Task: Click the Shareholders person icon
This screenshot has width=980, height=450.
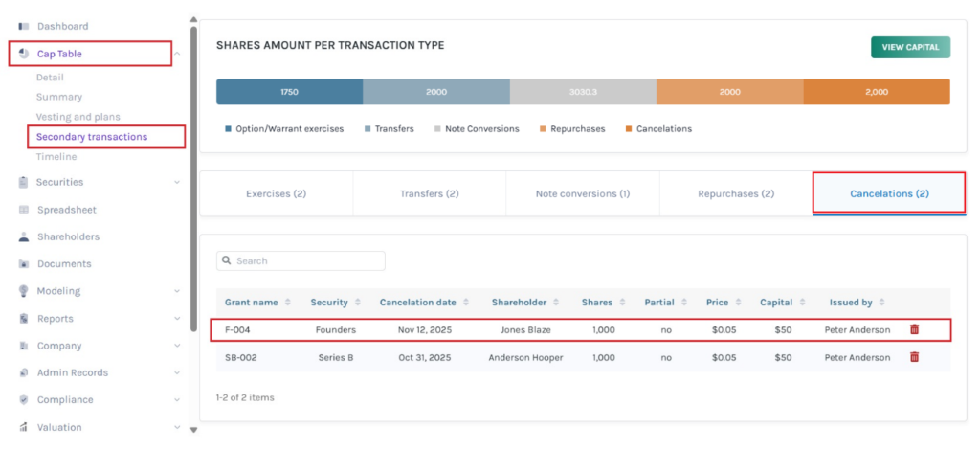Action: [24, 236]
